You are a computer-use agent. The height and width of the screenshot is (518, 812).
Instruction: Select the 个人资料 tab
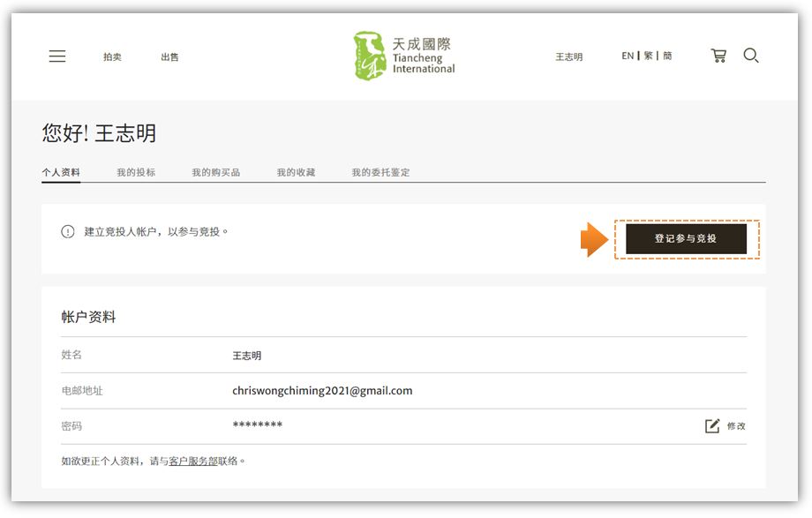point(61,172)
